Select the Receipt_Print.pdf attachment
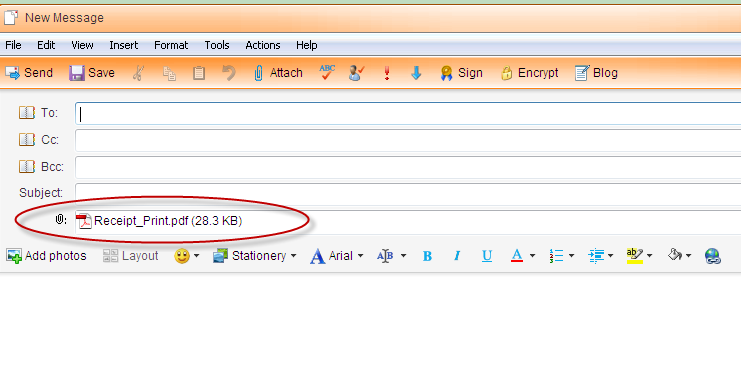 [159, 221]
